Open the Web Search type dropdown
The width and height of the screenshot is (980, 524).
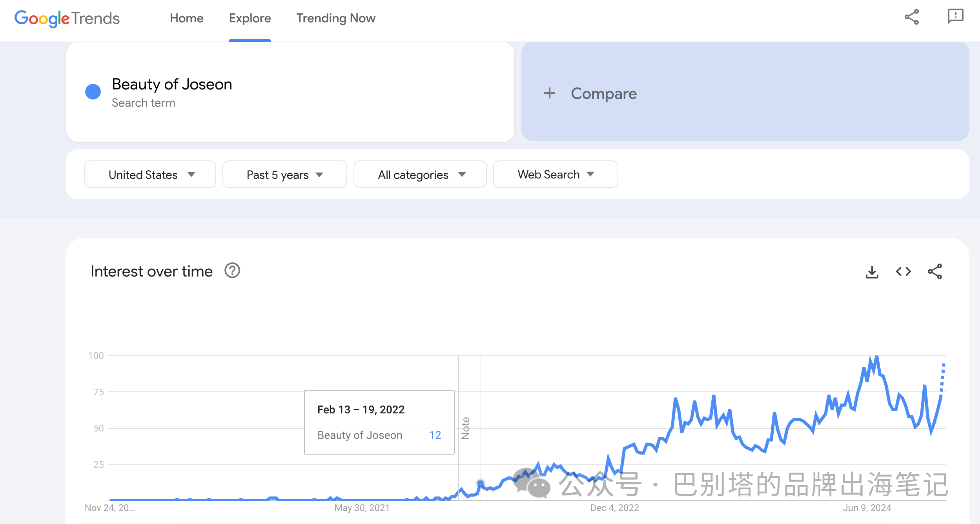pos(556,175)
